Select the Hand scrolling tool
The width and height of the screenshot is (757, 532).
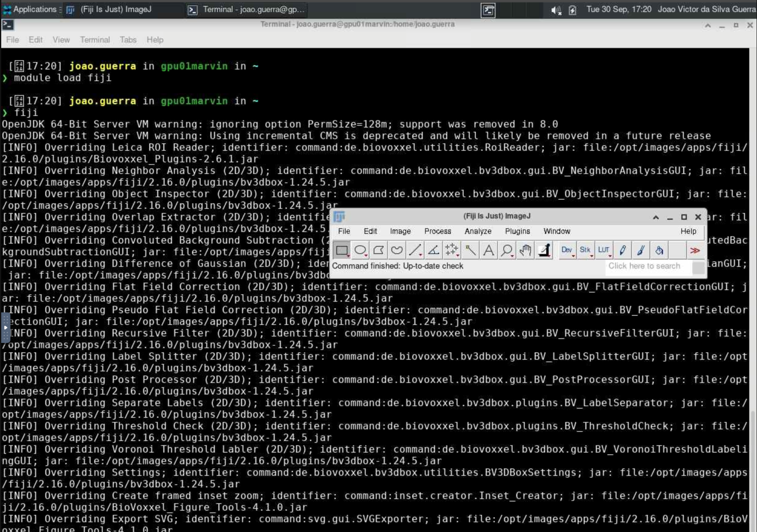[525, 250]
